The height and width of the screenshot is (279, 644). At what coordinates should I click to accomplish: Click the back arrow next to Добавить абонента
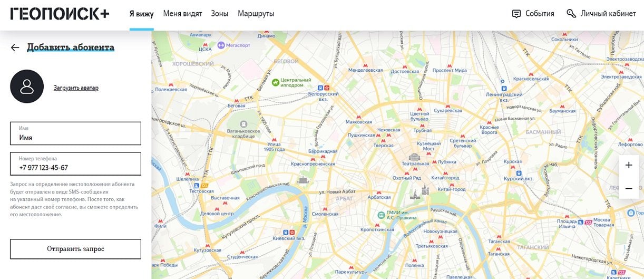pyautogui.click(x=15, y=47)
